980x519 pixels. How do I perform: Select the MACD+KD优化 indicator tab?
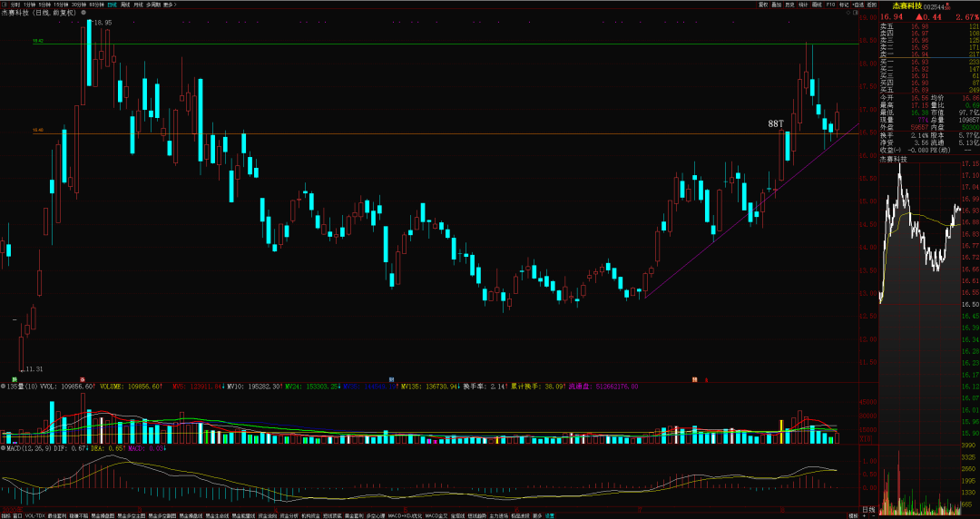pos(403,516)
